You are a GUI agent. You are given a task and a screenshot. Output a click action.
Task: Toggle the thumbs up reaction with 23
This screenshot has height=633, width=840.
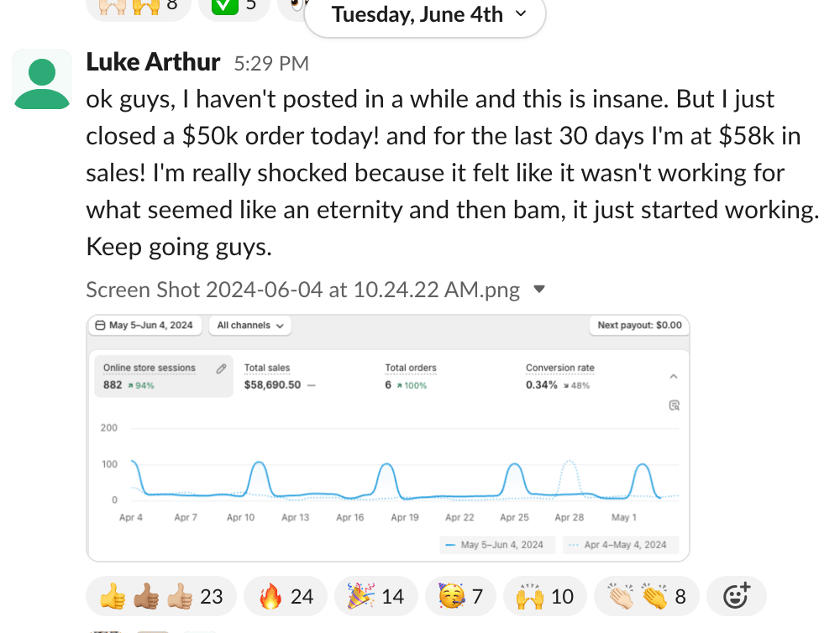point(161,597)
